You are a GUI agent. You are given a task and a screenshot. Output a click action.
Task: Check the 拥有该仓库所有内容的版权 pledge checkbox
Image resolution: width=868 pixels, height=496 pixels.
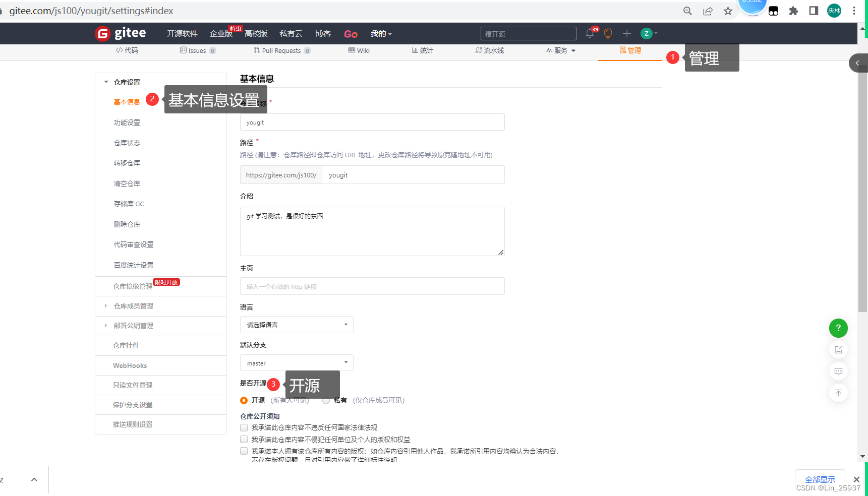point(244,451)
